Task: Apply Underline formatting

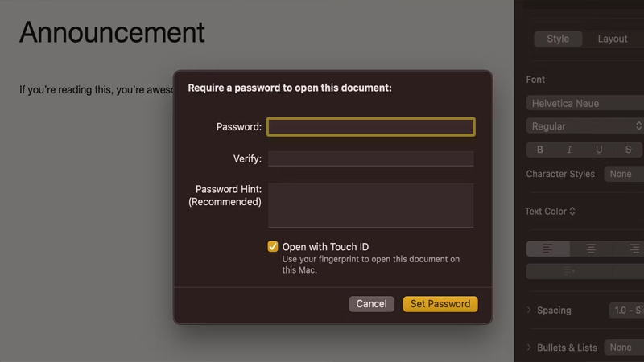Action: coord(599,150)
